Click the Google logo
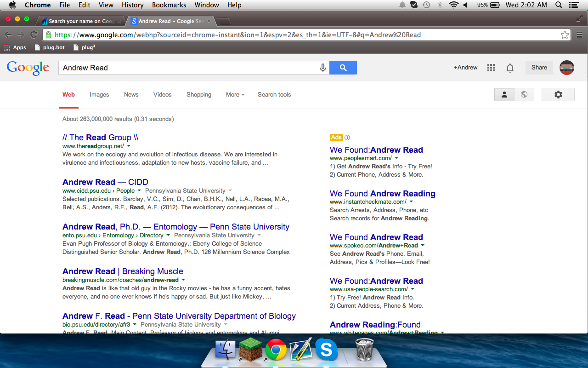588x368 pixels. [x=28, y=68]
